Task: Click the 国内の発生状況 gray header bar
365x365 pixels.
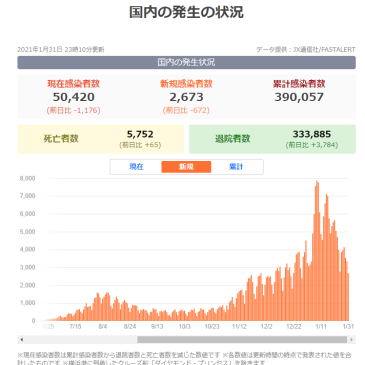Action: tap(186, 62)
